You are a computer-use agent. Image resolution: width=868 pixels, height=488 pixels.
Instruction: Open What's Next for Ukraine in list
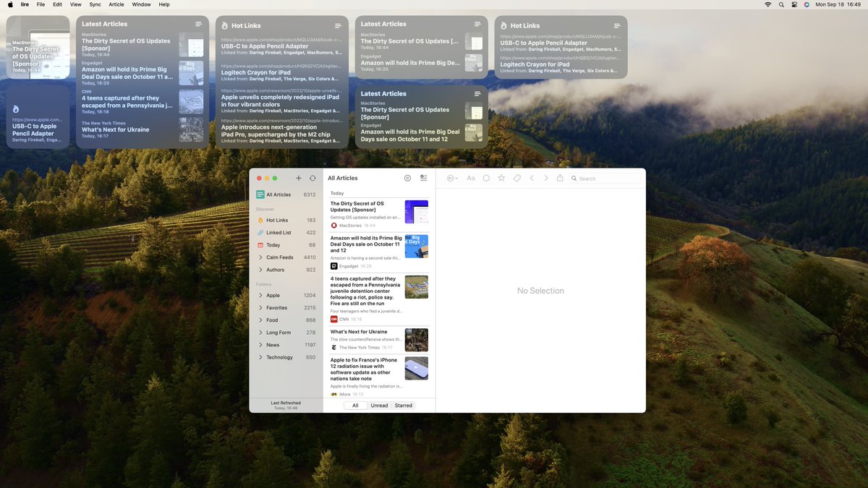click(379, 340)
